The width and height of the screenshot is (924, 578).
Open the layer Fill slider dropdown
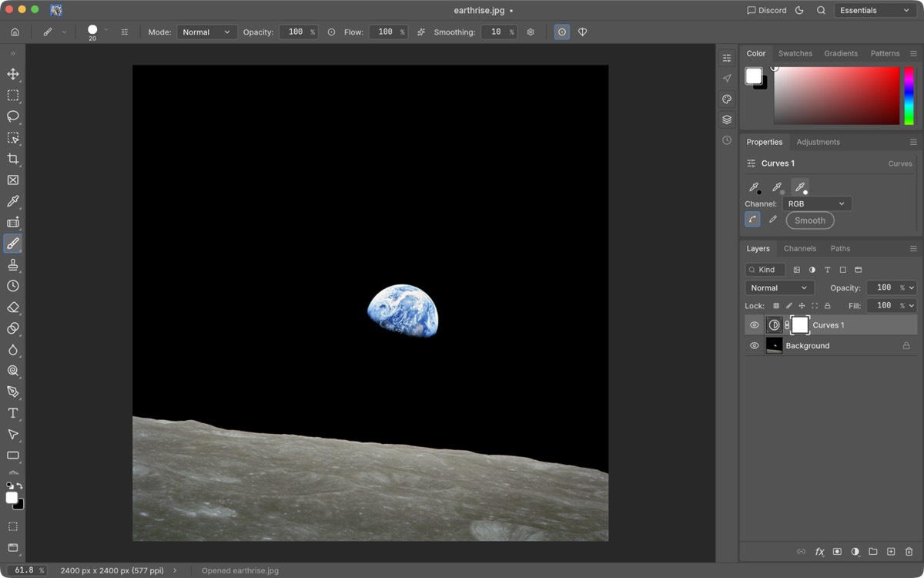click(912, 306)
